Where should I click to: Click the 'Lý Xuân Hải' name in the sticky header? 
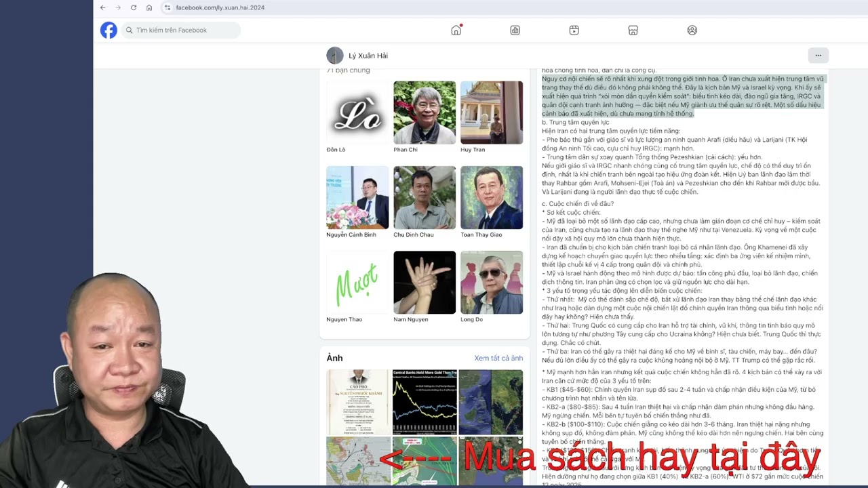368,56
